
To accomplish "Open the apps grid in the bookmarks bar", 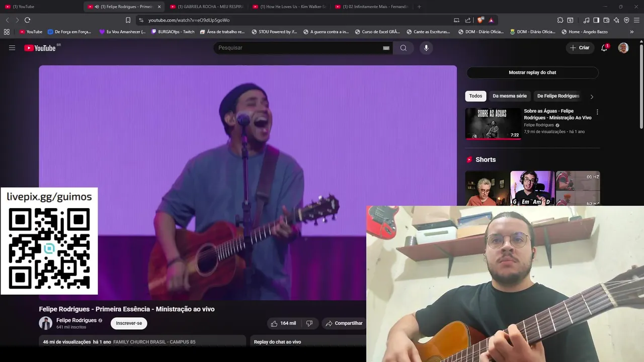I will pyautogui.click(x=7, y=32).
